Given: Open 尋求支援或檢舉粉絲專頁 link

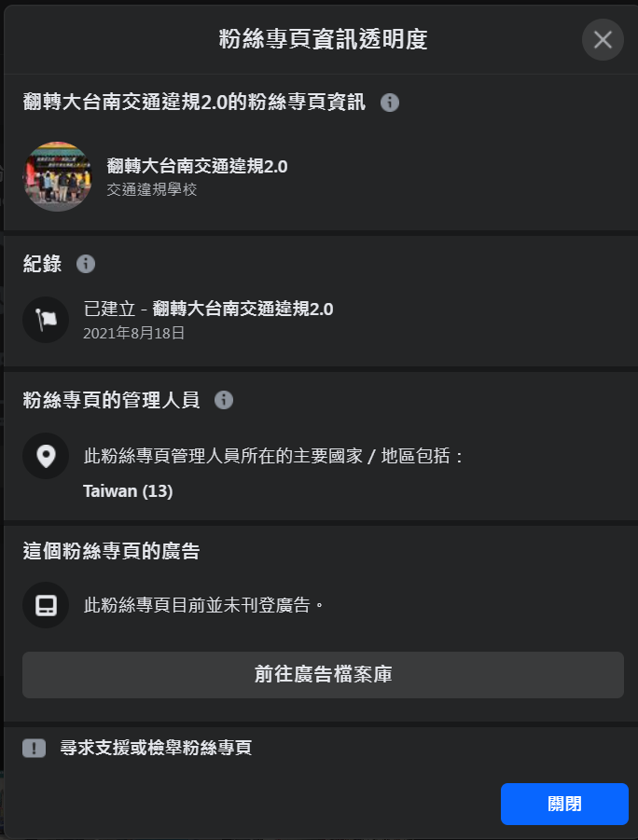Looking at the screenshot, I should click(156, 748).
